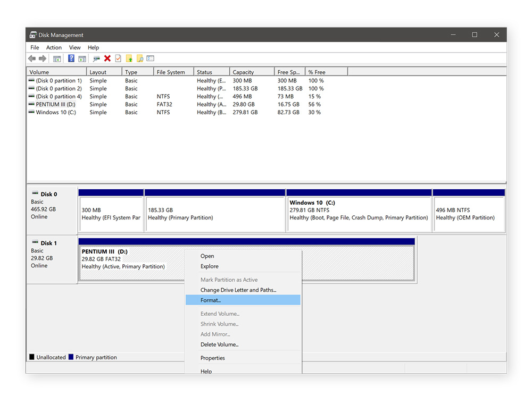Select the PENTIUM III (D:) volume row
532x404 pixels.
[56, 104]
